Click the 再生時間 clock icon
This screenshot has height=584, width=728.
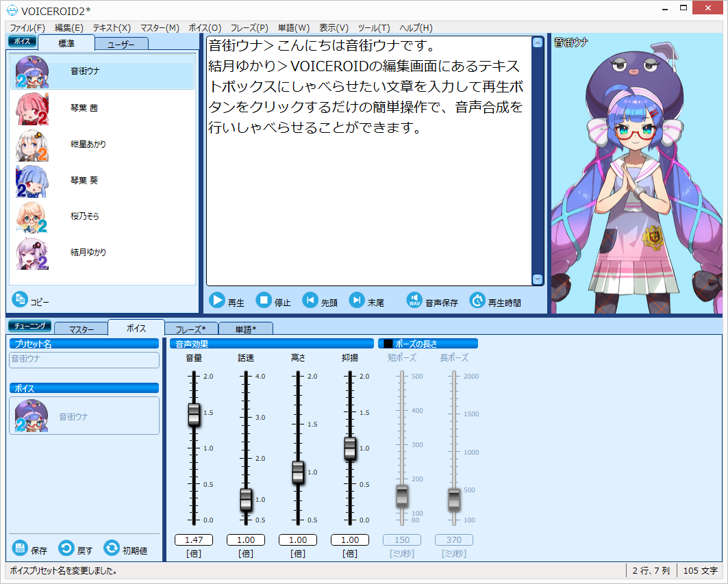tap(477, 301)
